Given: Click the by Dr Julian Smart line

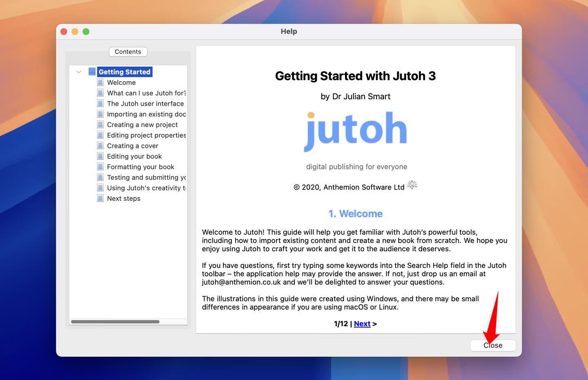Looking at the screenshot, I should (x=355, y=96).
